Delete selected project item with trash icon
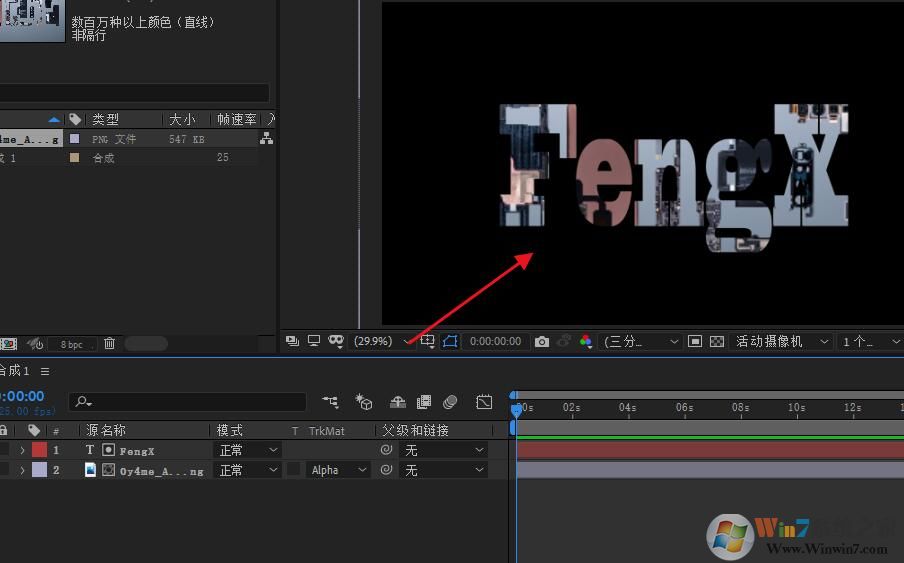The width and height of the screenshot is (904, 563). point(110,343)
